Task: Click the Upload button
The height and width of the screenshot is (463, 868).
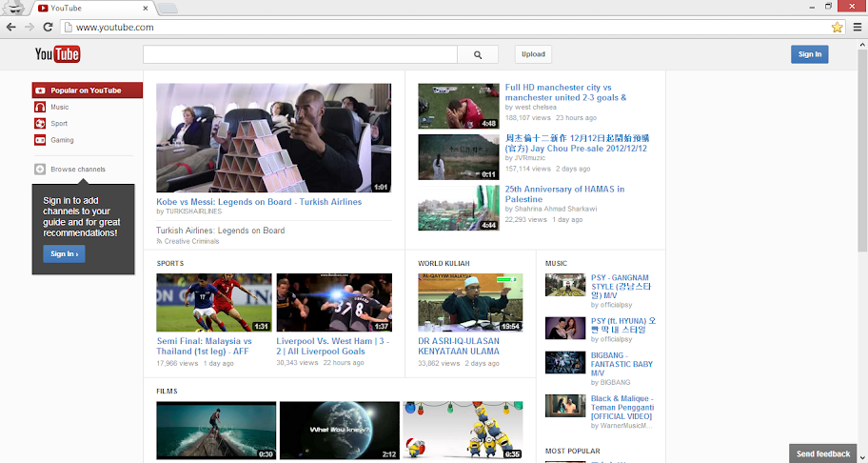Action: click(533, 54)
